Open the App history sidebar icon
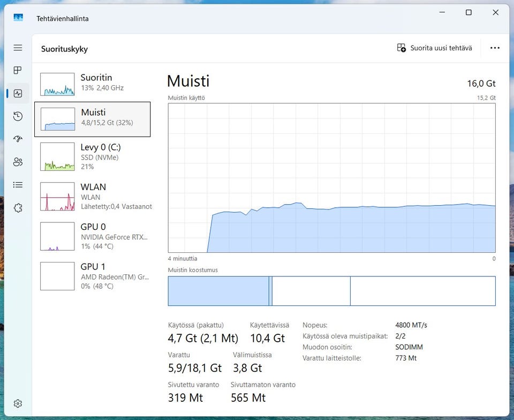The image size is (514, 420). click(18, 116)
